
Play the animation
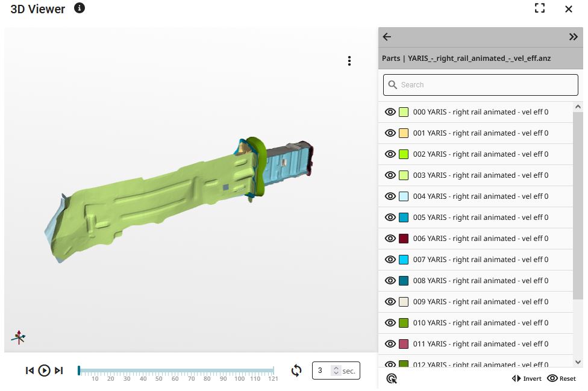[x=44, y=371]
